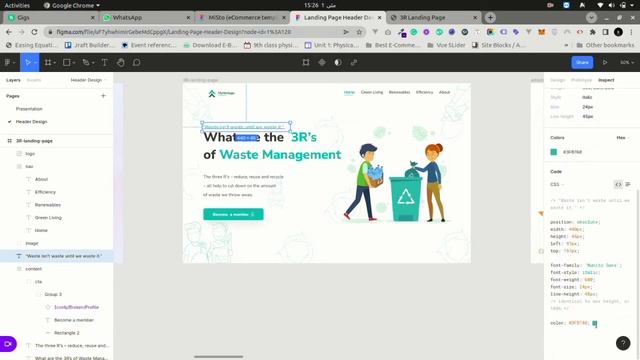Click the edit object icon in top toolbar

[306, 62]
